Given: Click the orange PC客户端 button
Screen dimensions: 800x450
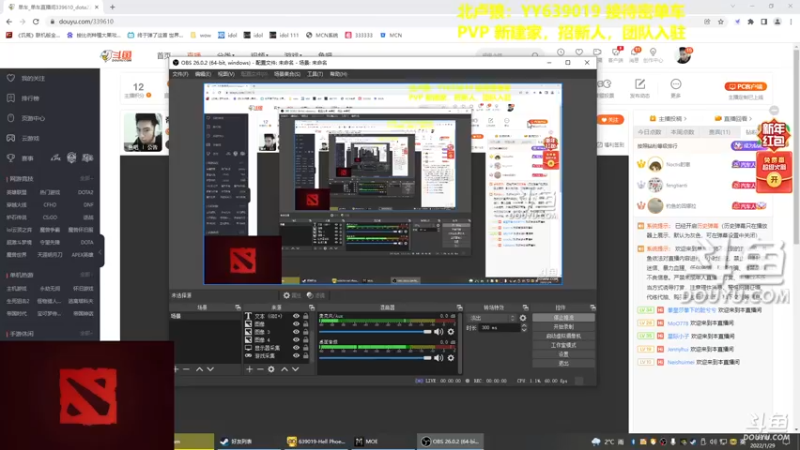Looking at the screenshot, I should coord(746,87).
